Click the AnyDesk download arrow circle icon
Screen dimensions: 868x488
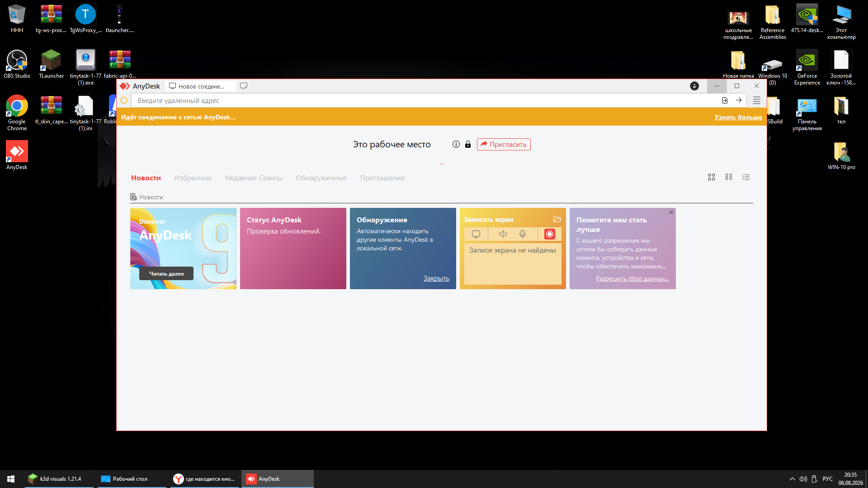[x=694, y=86]
